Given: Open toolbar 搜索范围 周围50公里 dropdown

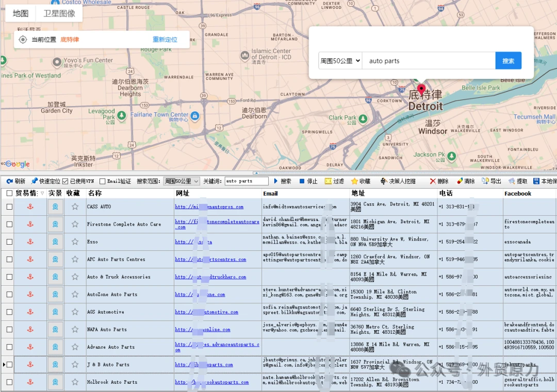Looking at the screenshot, I should click(x=182, y=181).
